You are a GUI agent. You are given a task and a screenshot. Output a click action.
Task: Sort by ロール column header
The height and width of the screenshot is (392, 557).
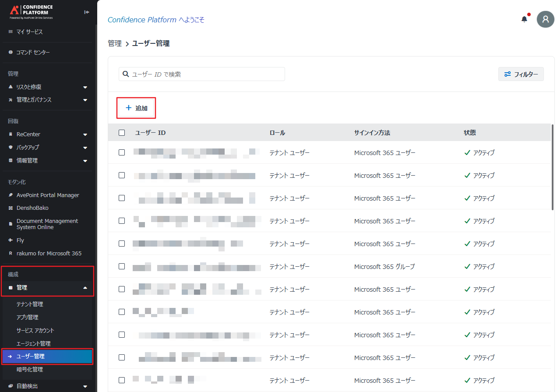coord(277,133)
